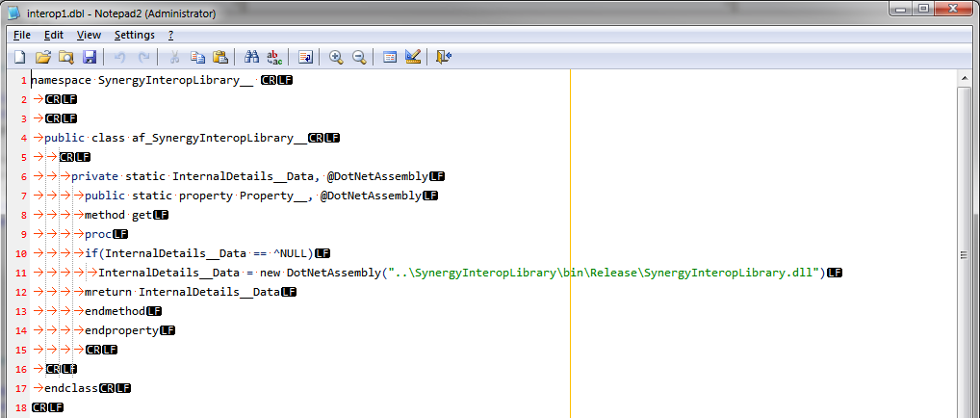The height and width of the screenshot is (418, 980).
Task: Open Replace with the ab/ac icon
Action: [274, 57]
